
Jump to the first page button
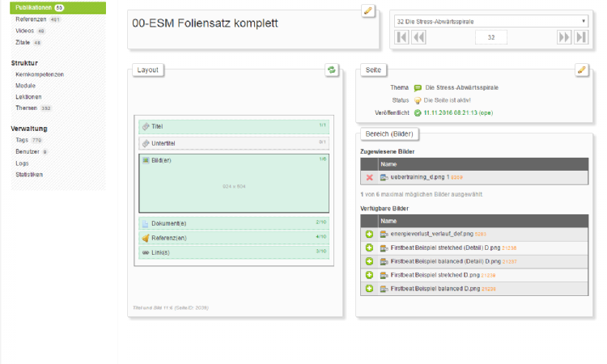click(402, 37)
